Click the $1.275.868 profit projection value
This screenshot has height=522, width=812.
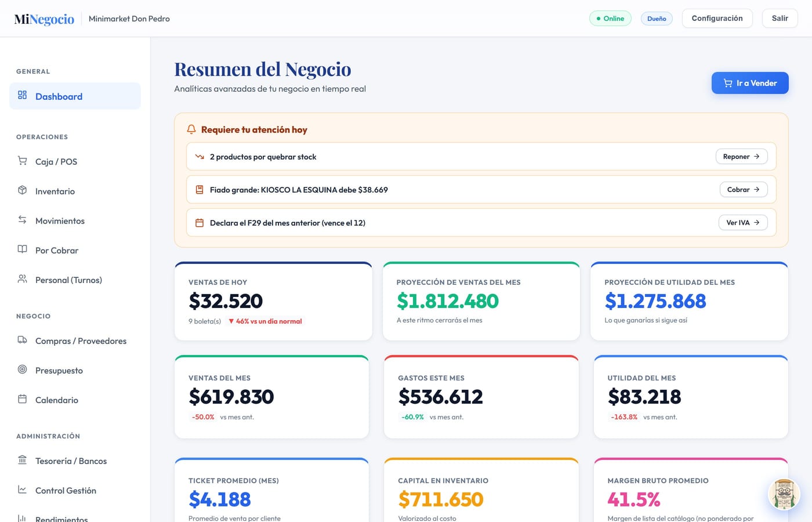[655, 301]
